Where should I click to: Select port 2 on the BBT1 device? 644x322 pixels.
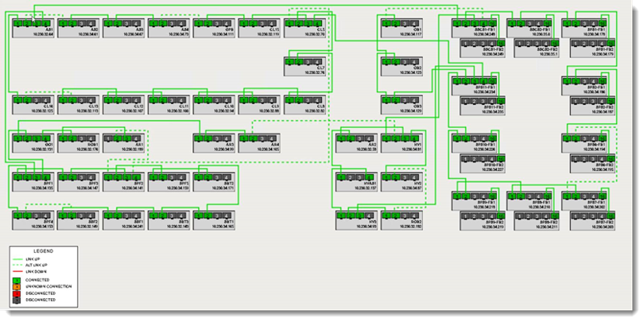pyautogui.click(x=208, y=215)
